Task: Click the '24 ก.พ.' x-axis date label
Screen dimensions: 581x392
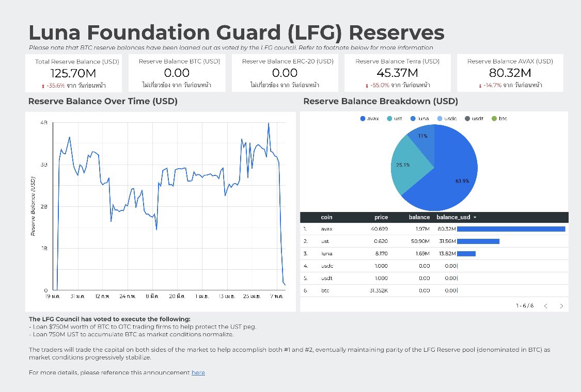Action: coord(127,297)
